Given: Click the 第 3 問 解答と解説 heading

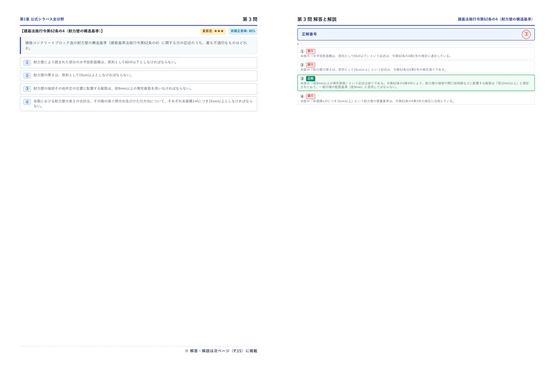Looking at the screenshot, I should pyautogui.click(x=317, y=19).
